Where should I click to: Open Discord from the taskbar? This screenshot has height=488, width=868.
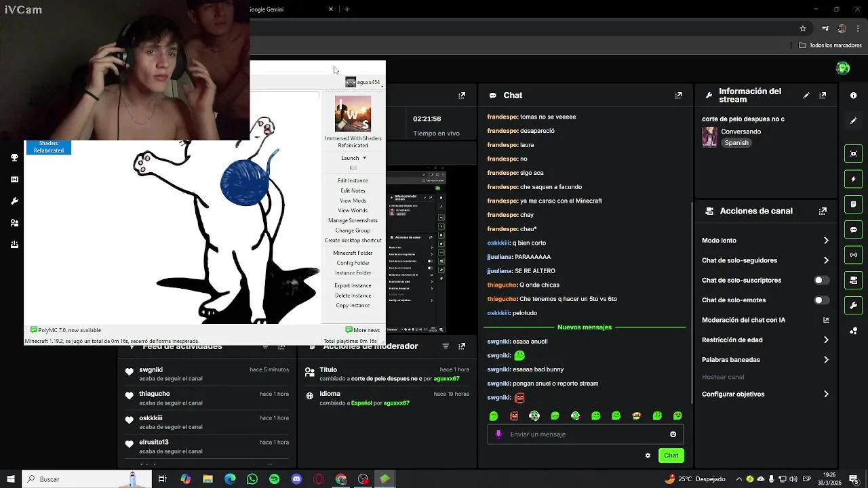click(x=296, y=479)
